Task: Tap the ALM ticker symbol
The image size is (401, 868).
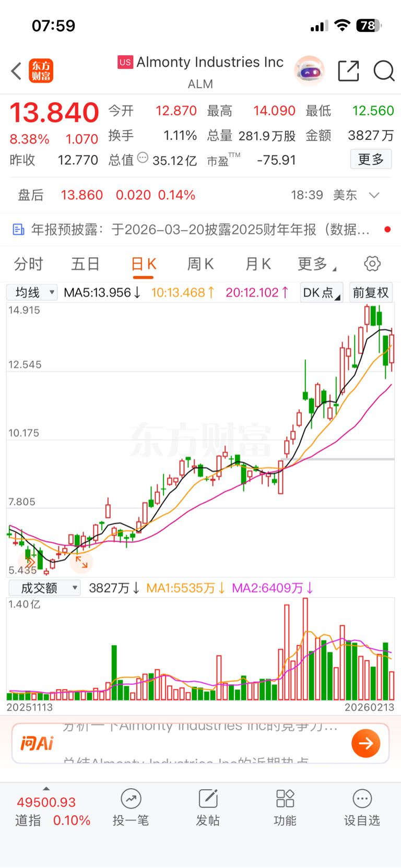Action: point(200,84)
